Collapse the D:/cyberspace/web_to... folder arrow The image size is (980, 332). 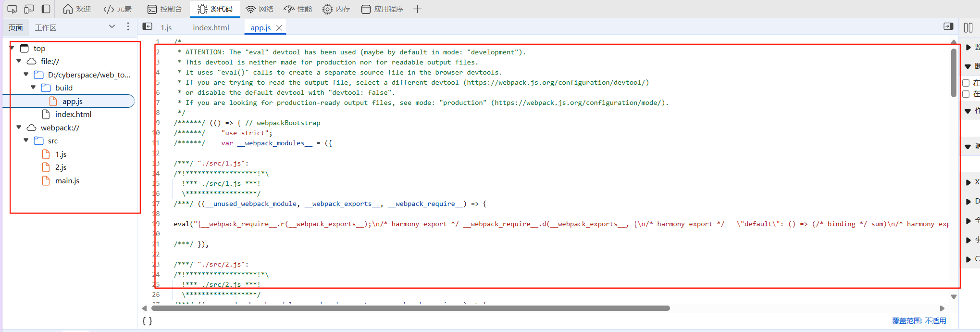26,74
